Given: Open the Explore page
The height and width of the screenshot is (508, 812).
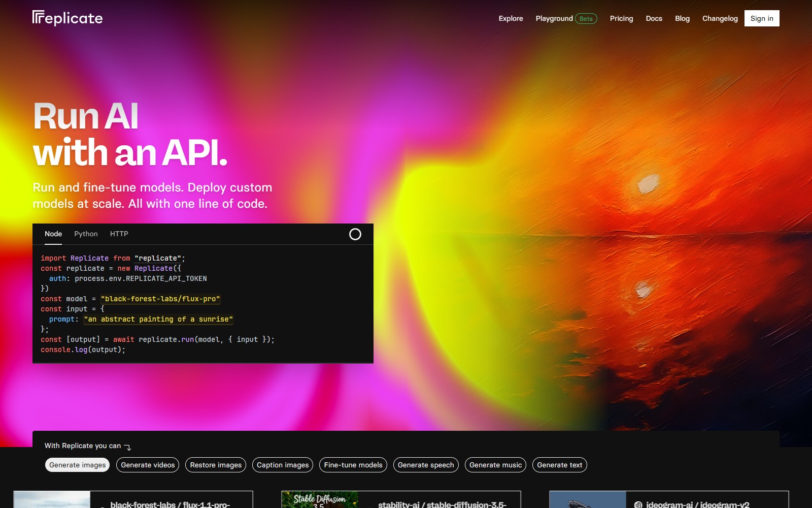Looking at the screenshot, I should 511,18.
